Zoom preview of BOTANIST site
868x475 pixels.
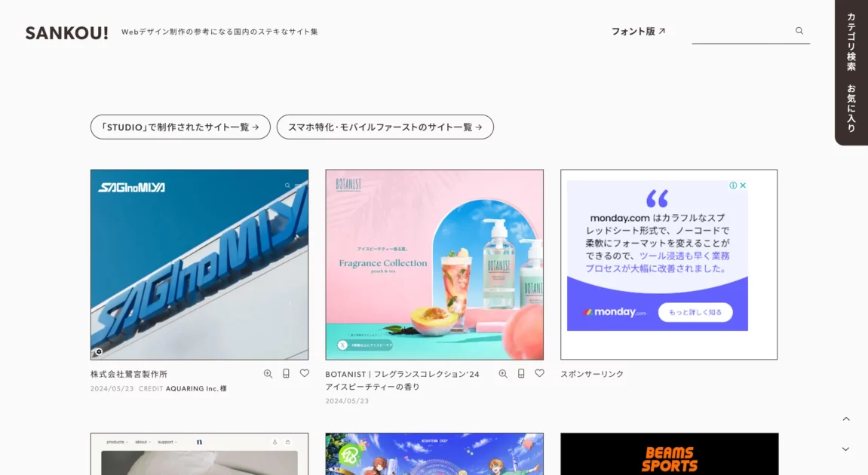point(503,373)
